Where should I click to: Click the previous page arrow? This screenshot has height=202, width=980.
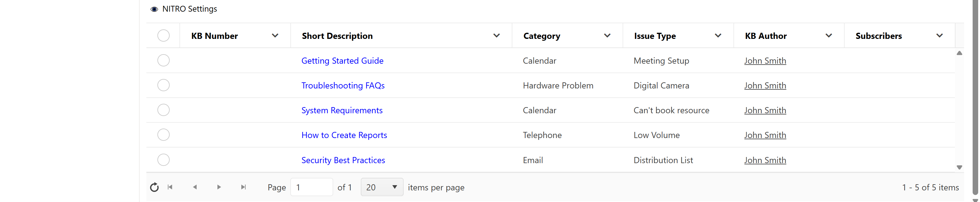[x=195, y=187]
